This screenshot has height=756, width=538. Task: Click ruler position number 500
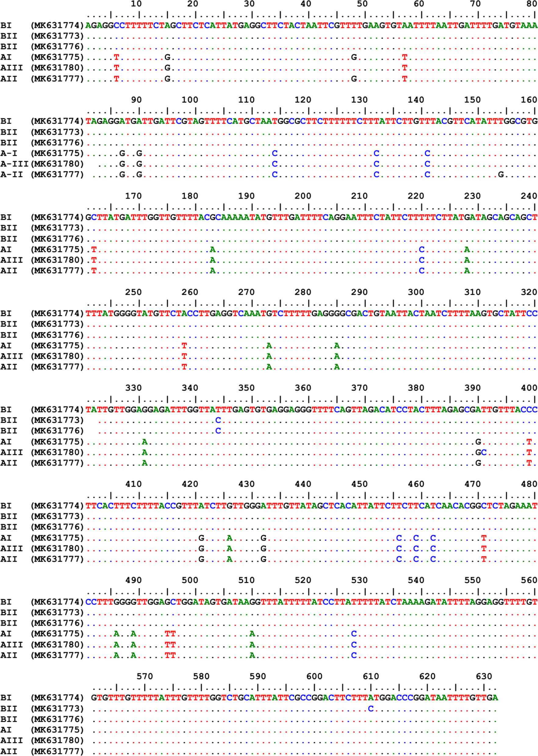click(x=190, y=580)
